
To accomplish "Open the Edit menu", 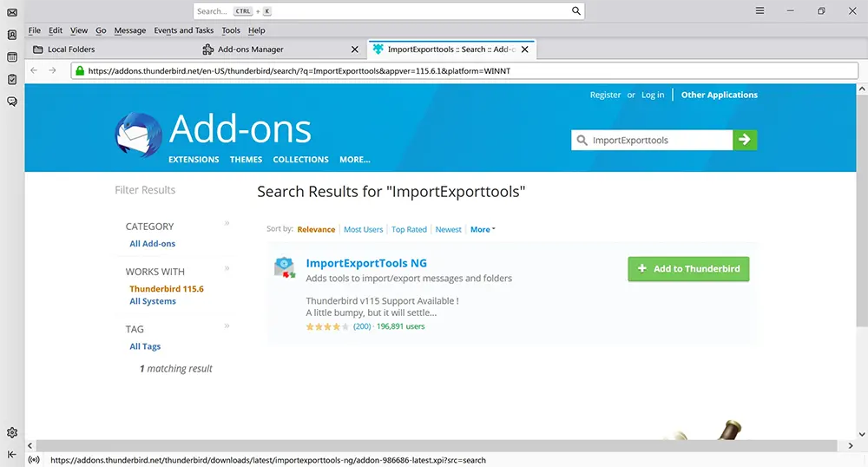I will 56,30.
